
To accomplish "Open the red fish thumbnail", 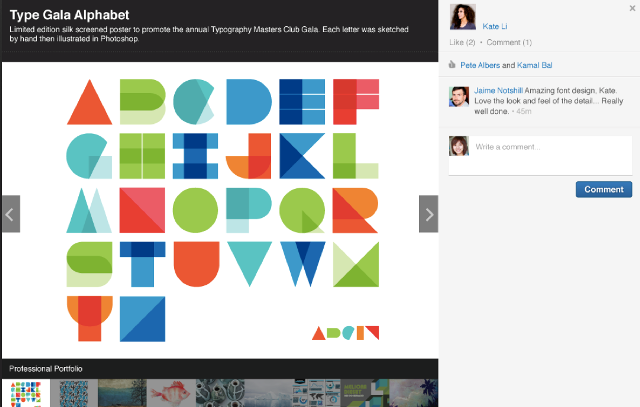I will click(x=171, y=393).
